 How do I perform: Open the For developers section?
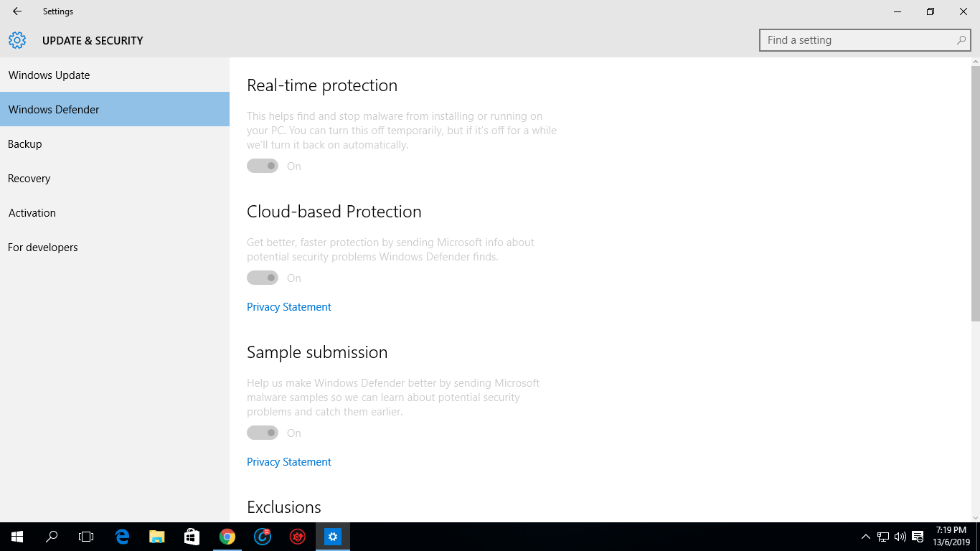pyautogui.click(x=115, y=247)
